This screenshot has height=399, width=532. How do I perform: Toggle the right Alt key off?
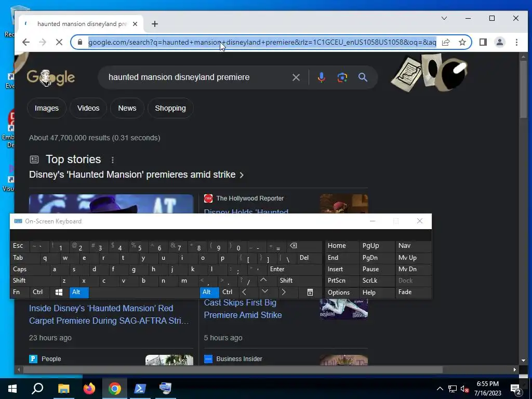(209, 292)
